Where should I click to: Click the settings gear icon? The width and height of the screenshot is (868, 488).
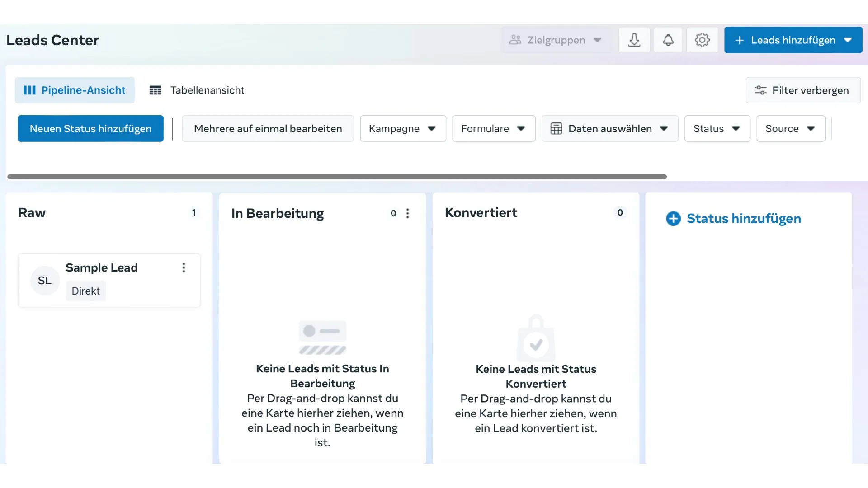(702, 40)
